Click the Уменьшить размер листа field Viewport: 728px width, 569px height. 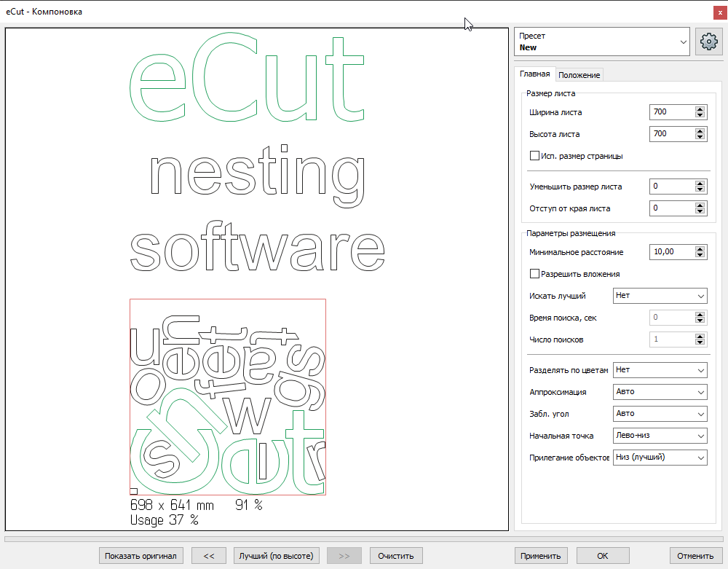(672, 187)
